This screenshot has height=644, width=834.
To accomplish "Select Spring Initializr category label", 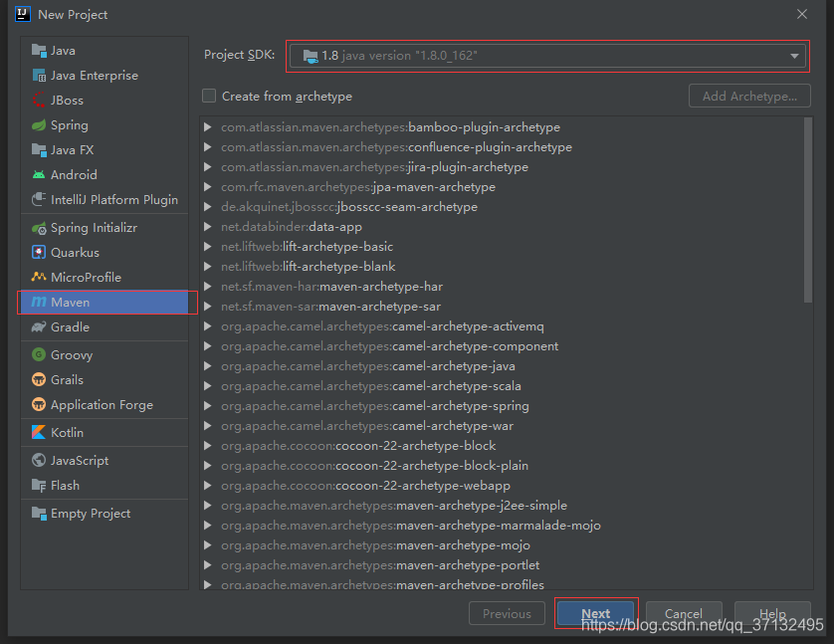I will pyautogui.click(x=94, y=228).
